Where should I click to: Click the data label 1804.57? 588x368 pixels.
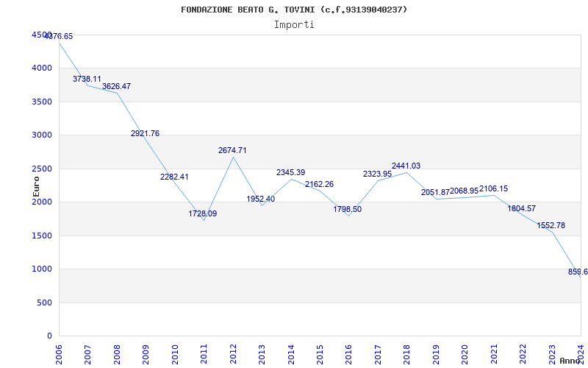[x=522, y=208]
